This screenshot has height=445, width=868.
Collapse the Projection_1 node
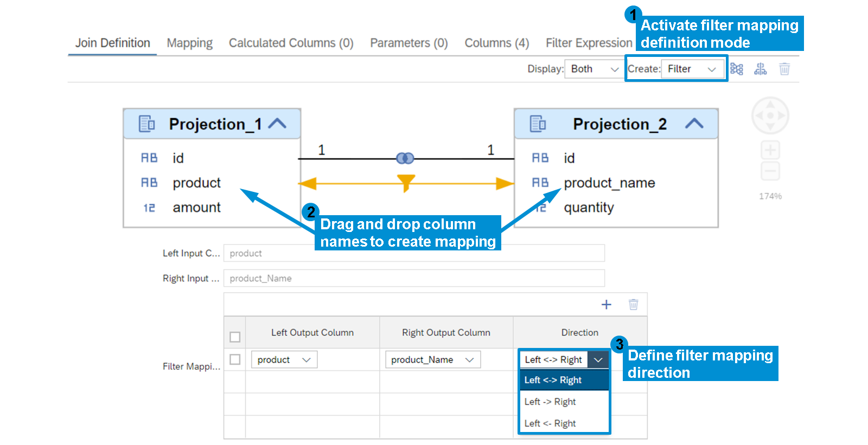[x=277, y=124]
